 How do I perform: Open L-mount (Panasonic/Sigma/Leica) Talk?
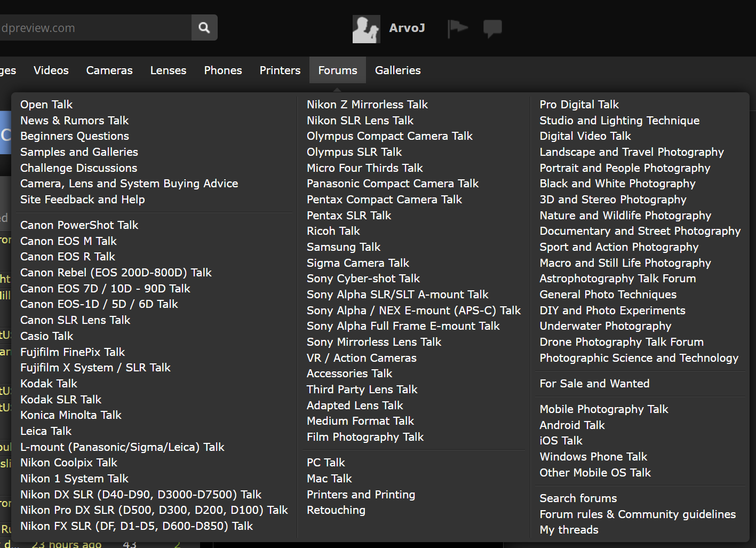(x=122, y=447)
